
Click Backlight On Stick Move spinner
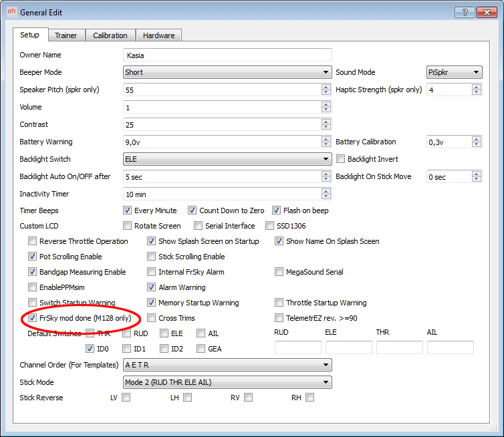click(x=477, y=176)
